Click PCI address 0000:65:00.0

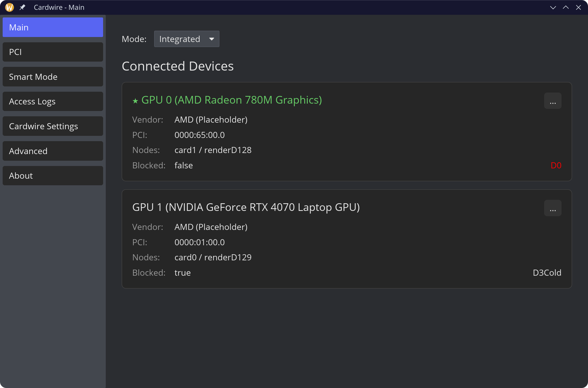200,135
